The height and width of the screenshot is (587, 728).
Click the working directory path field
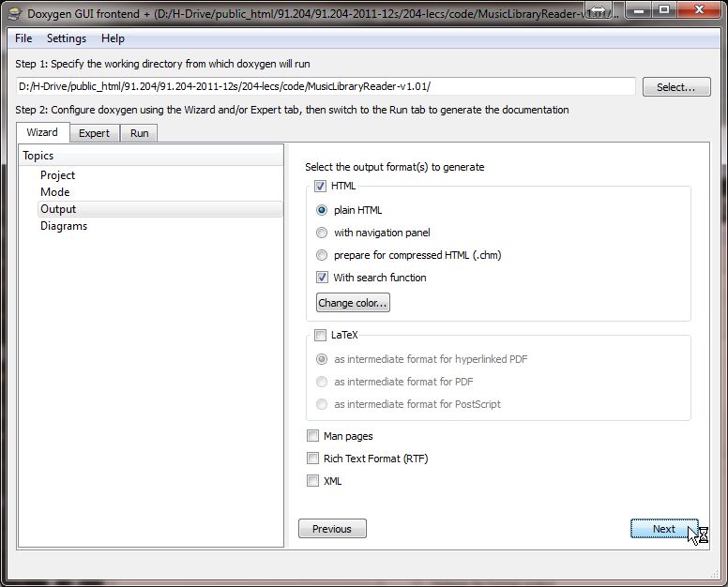[x=326, y=87]
